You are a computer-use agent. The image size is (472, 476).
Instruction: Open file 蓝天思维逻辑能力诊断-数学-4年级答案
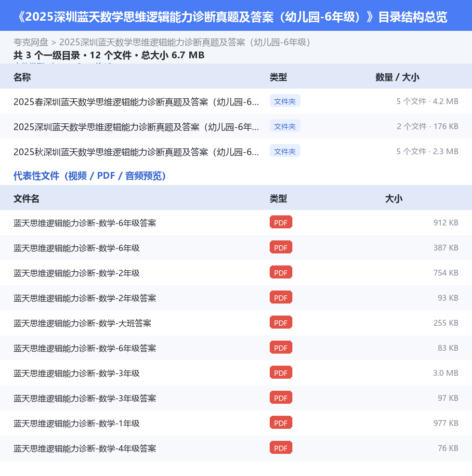(85, 449)
